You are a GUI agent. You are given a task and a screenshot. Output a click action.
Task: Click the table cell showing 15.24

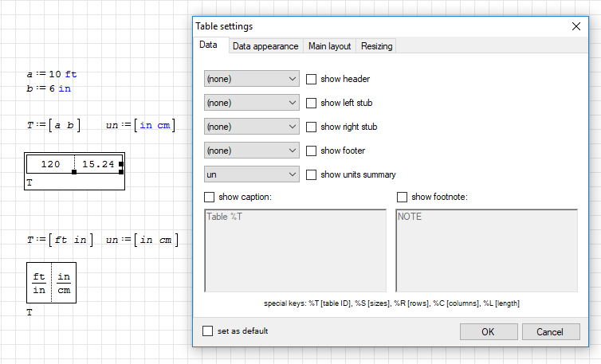click(98, 165)
